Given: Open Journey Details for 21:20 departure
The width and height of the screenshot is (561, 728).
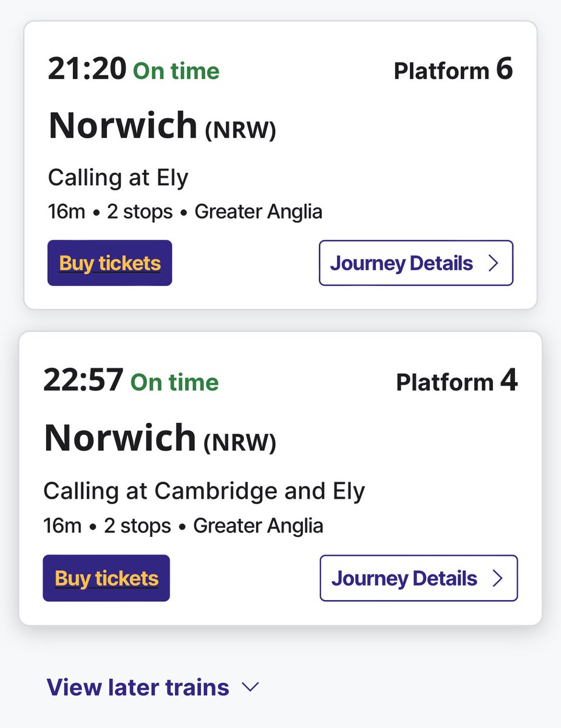Looking at the screenshot, I should pos(416,263).
